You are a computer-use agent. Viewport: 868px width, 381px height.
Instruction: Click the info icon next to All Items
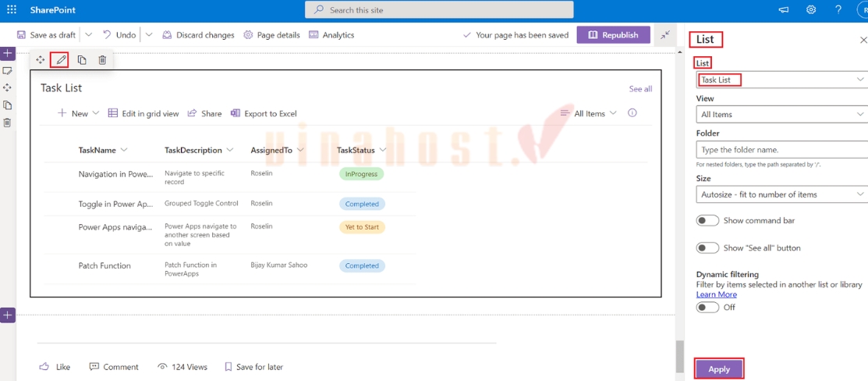(x=632, y=112)
